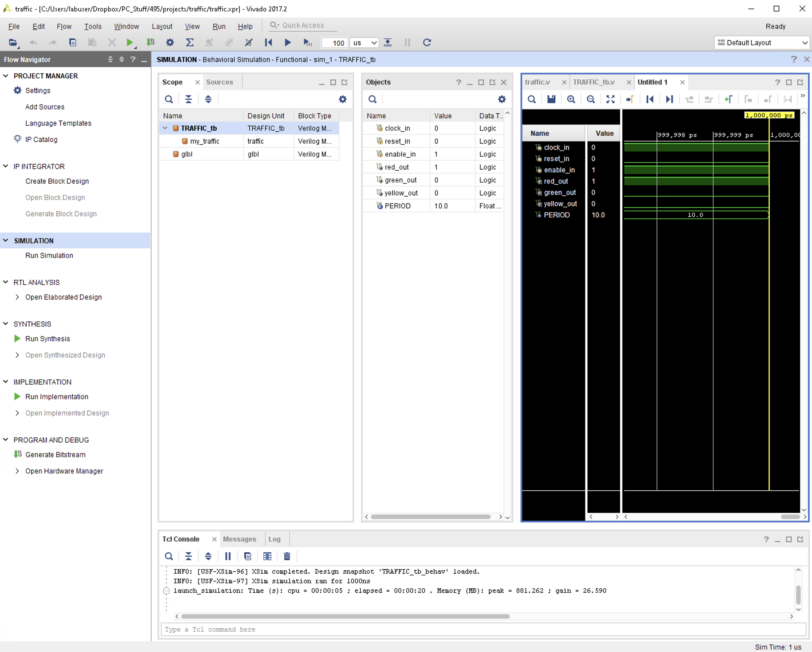
Task: Click Generate Bitstream
Action: [x=55, y=455]
